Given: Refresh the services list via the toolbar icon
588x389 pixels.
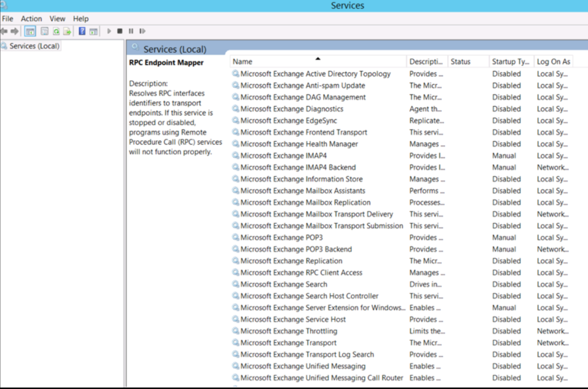Looking at the screenshot, I should tap(57, 31).
